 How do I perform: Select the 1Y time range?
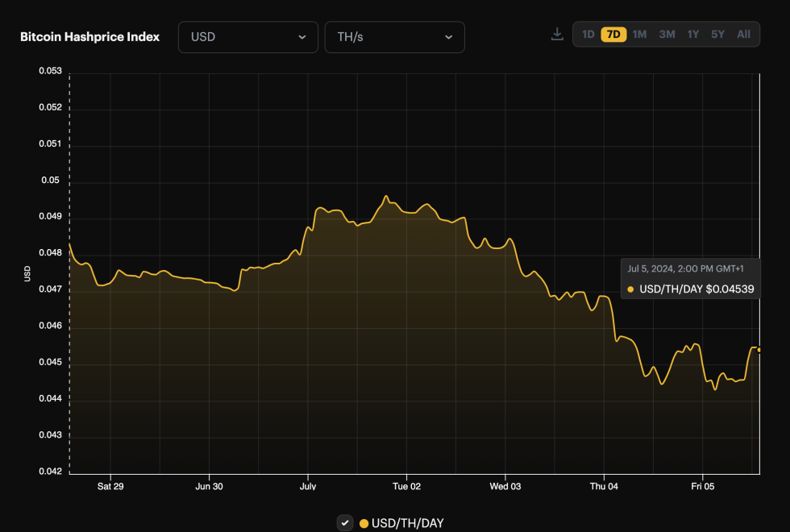point(692,34)
